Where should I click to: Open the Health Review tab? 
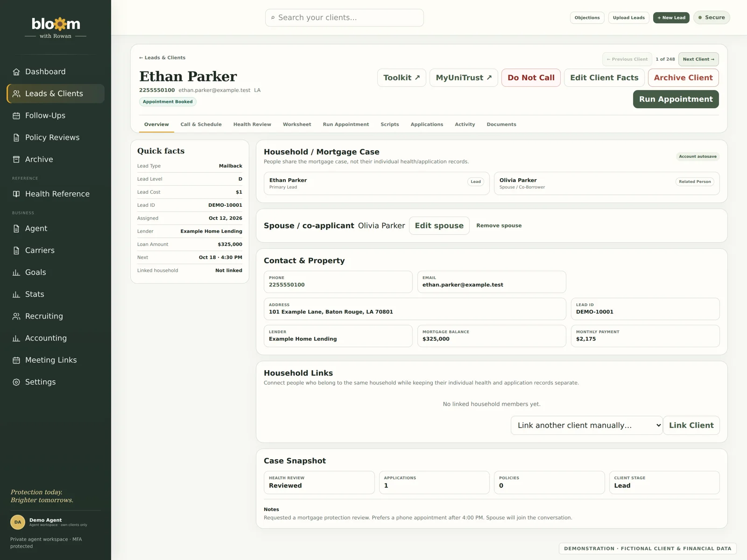pyautogui.click(x=252, y=125)
